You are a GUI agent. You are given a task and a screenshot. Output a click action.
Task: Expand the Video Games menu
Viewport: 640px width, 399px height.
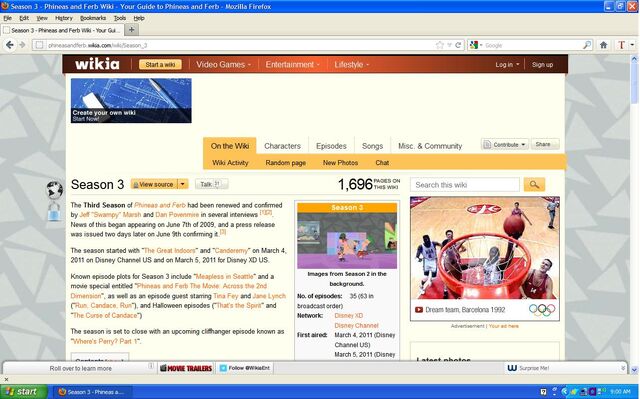(x=223, y=64)
